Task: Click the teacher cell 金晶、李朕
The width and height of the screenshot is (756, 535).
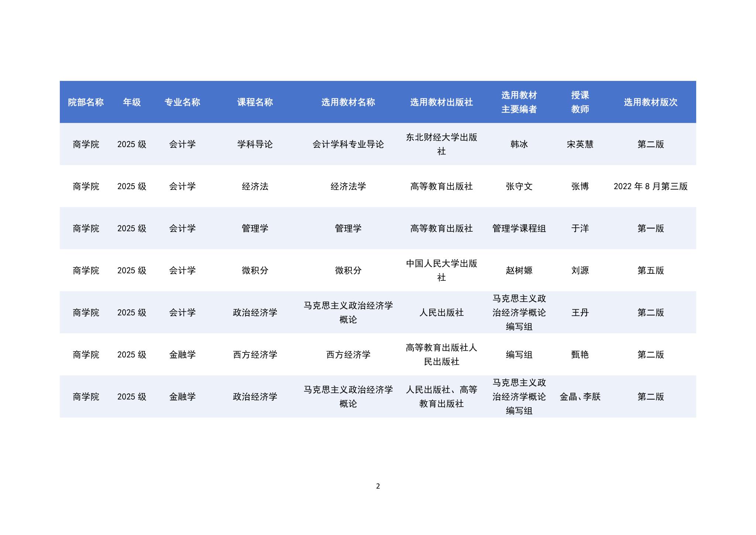Action: tap(580, 397)
